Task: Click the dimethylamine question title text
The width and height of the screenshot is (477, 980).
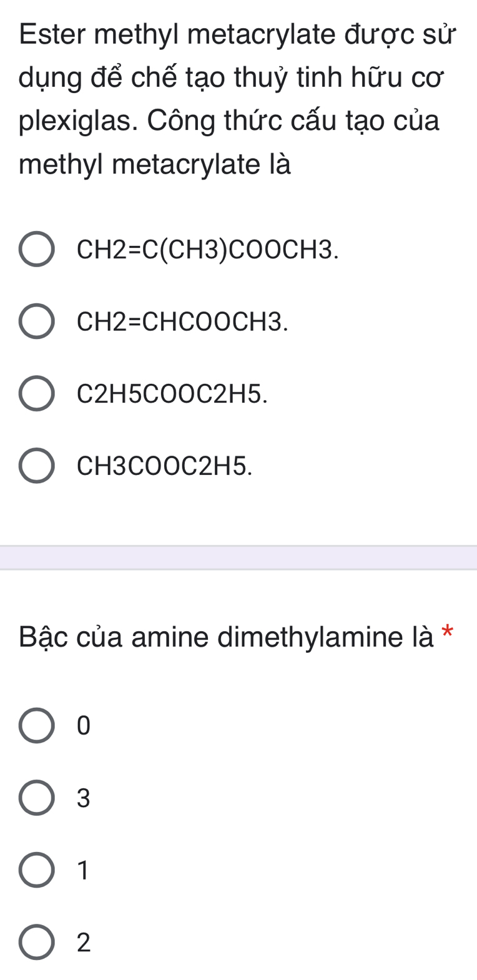Action: coord(226,637)
